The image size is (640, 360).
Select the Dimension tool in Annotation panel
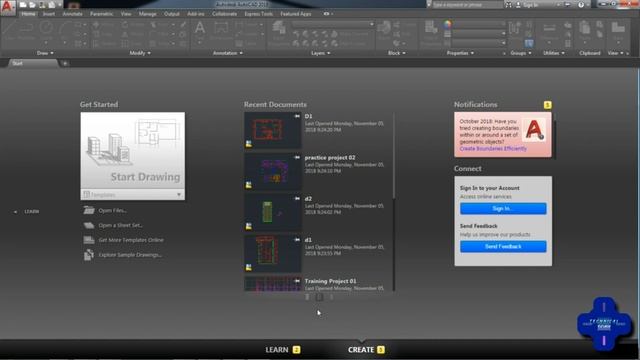pyautogui.click(x=221, y=31)
